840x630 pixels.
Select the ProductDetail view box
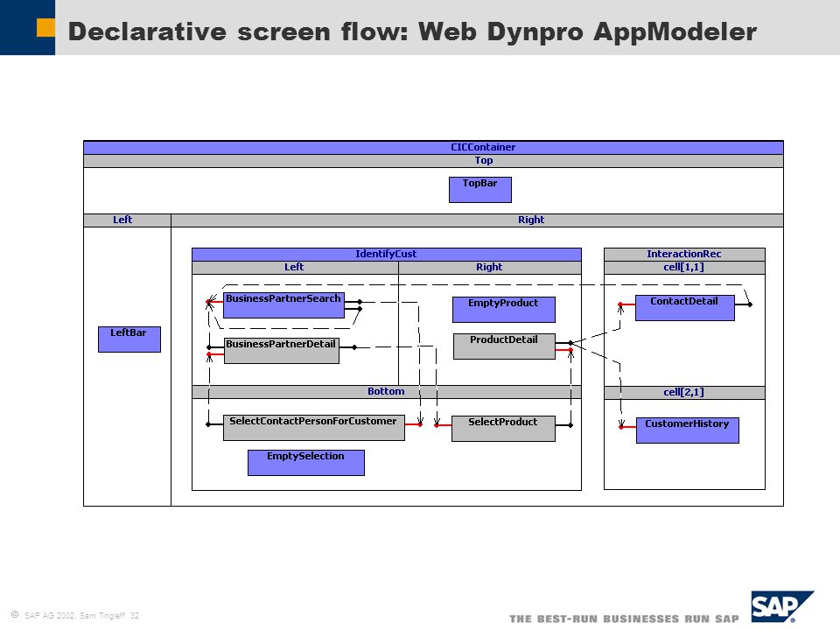[x=504, y=346]
